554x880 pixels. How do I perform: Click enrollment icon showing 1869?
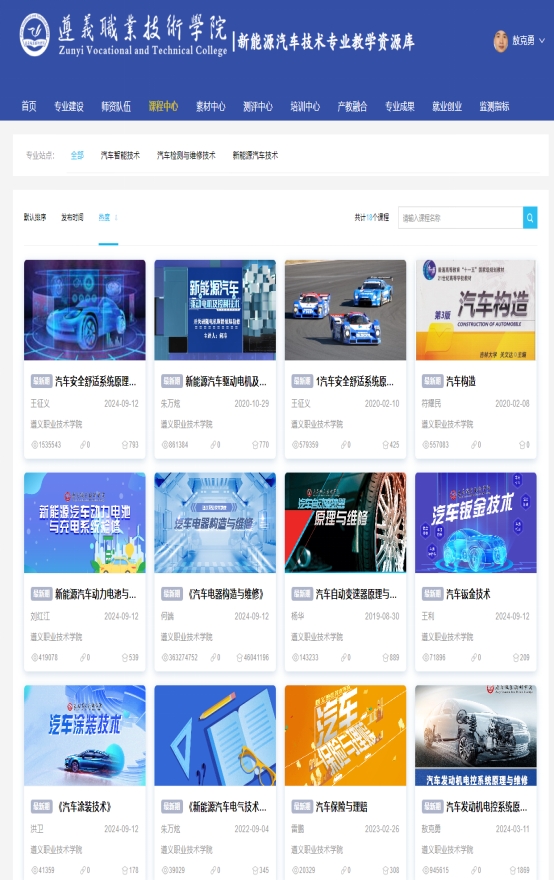[x=514, y=870]
